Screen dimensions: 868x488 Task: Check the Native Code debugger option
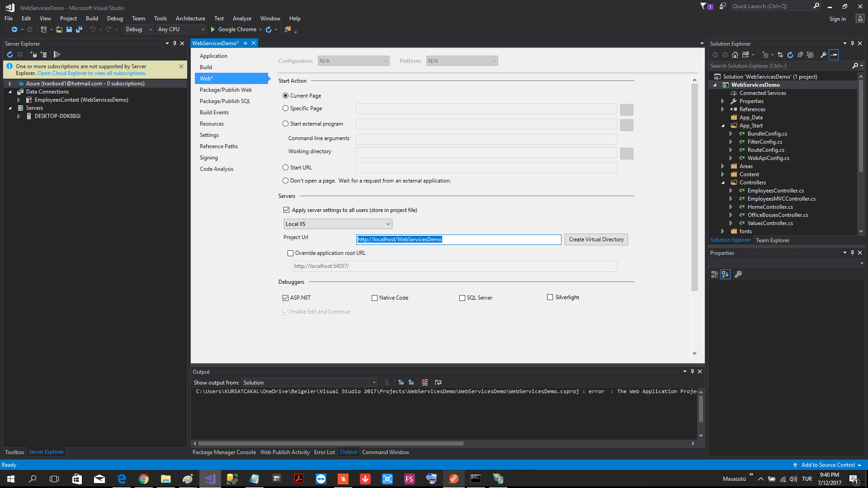click(x=374, y=298)
